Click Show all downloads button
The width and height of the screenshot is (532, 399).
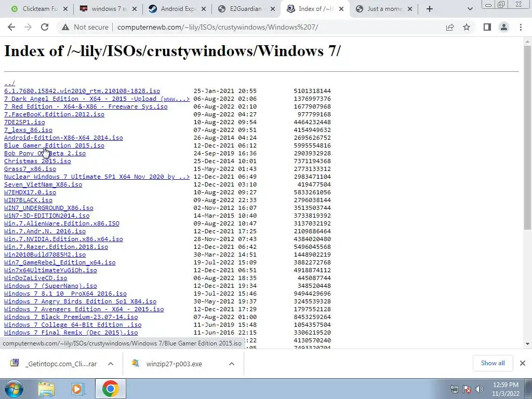pyautogui.click(x=493, y=363)
